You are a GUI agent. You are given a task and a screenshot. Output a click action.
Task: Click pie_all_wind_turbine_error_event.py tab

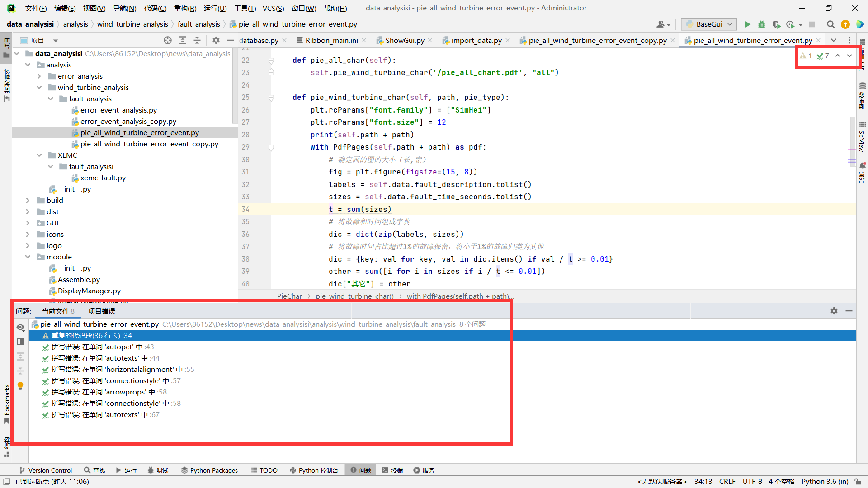tap(754, 40)
